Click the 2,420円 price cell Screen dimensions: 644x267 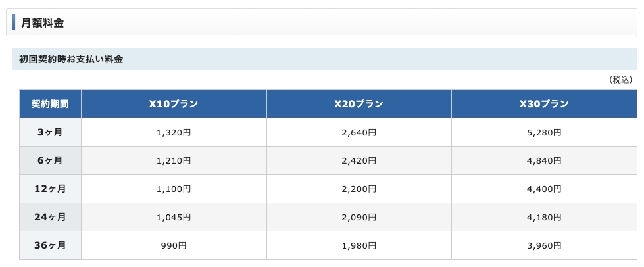pyautogui.click(x=359, y=160)
